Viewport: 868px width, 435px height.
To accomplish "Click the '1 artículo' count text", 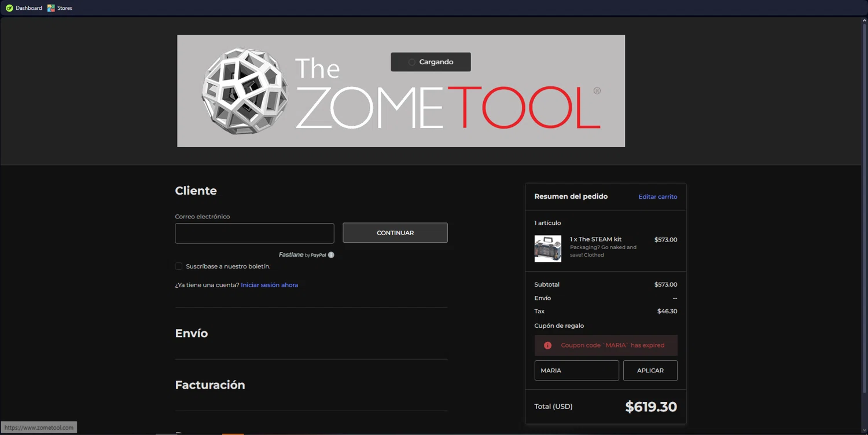I will (x=547, y=223).
